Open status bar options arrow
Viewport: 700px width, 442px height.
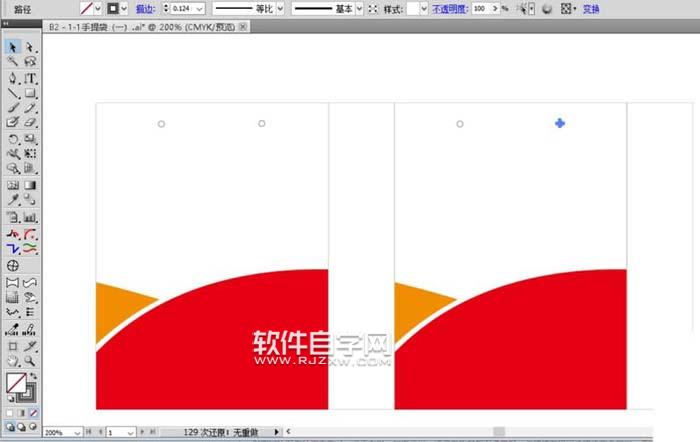pos(277,432)
